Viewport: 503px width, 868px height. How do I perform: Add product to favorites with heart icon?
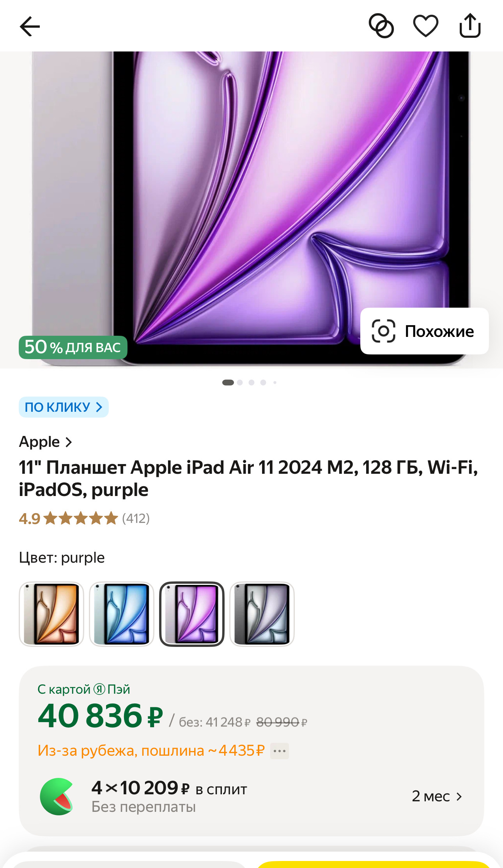(425, 26)
